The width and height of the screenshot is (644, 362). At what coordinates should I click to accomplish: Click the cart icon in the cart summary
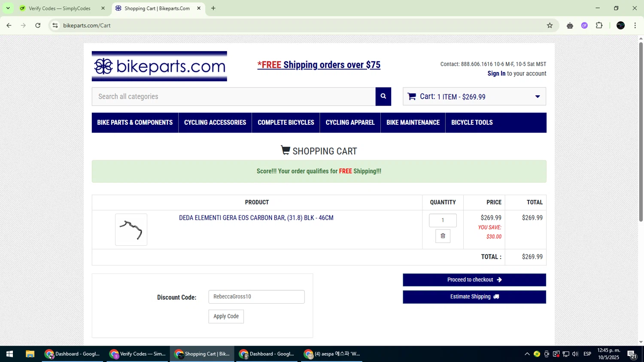pyautogui.click(x=411, y=97)
